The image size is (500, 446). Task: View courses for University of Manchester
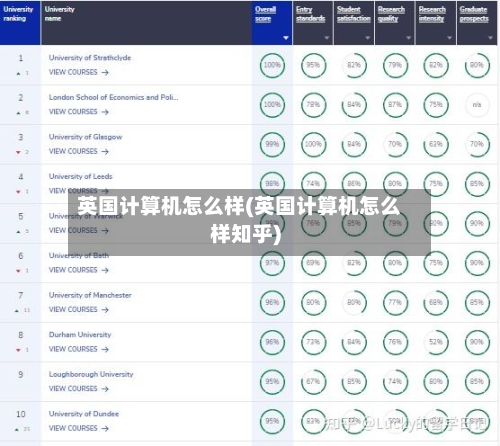point(79,310)
